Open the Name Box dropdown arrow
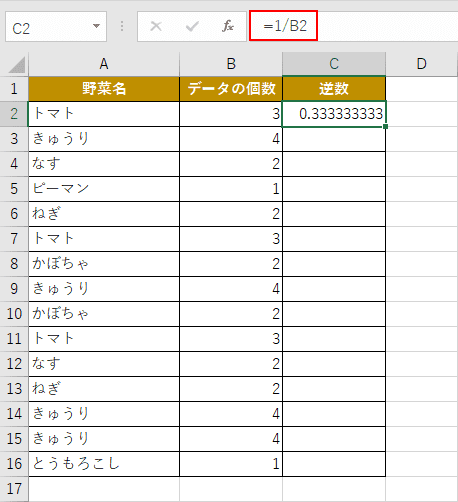The width and height of the screenshot is (458, 502). click(96, 26)
